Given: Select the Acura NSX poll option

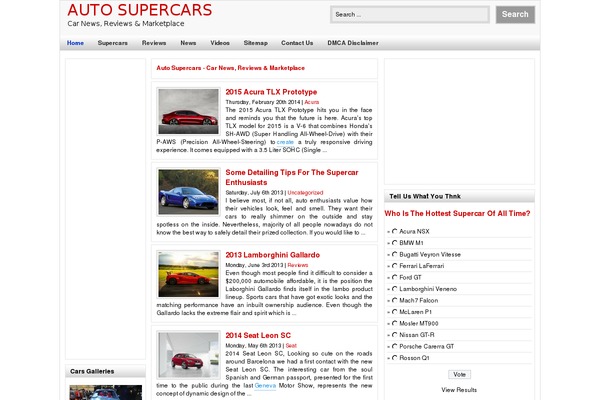Looking at the screenshot, I should coord(395,231).
